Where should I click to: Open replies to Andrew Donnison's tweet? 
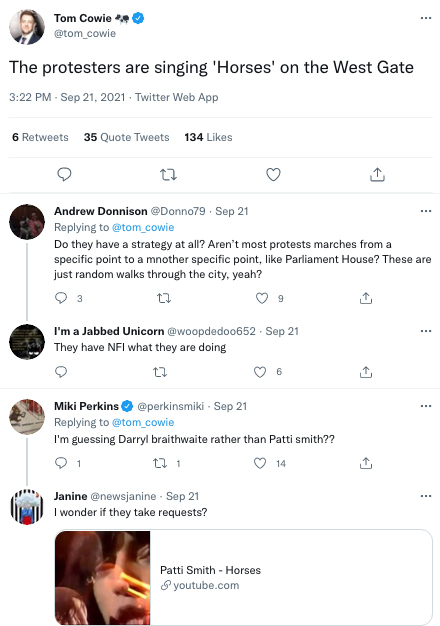pos(61,298)
